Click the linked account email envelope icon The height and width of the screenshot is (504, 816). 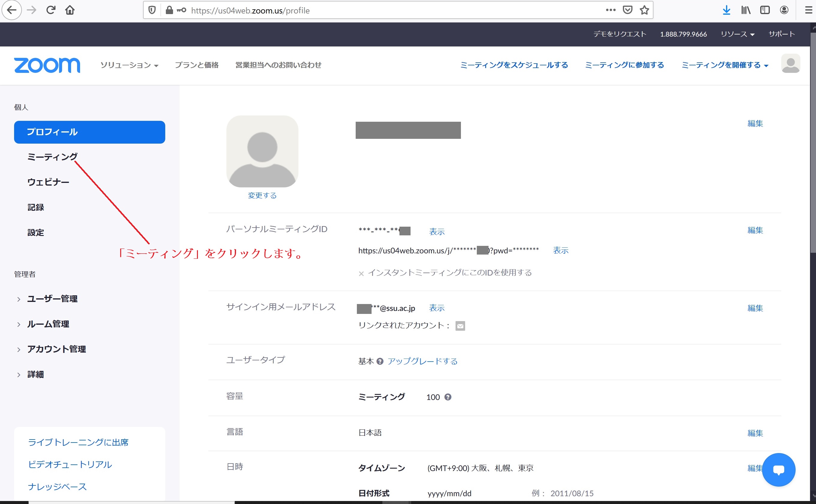pos(460,326)
